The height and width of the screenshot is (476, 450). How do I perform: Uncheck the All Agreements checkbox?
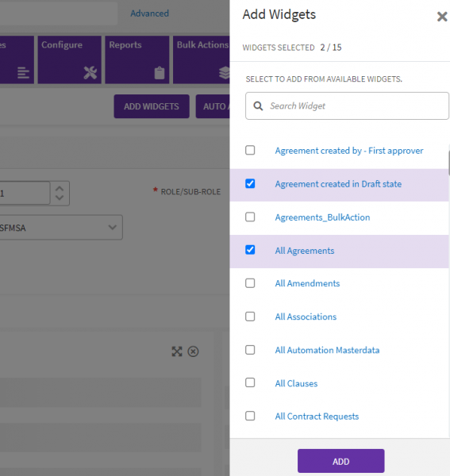(x=250, y=250)
